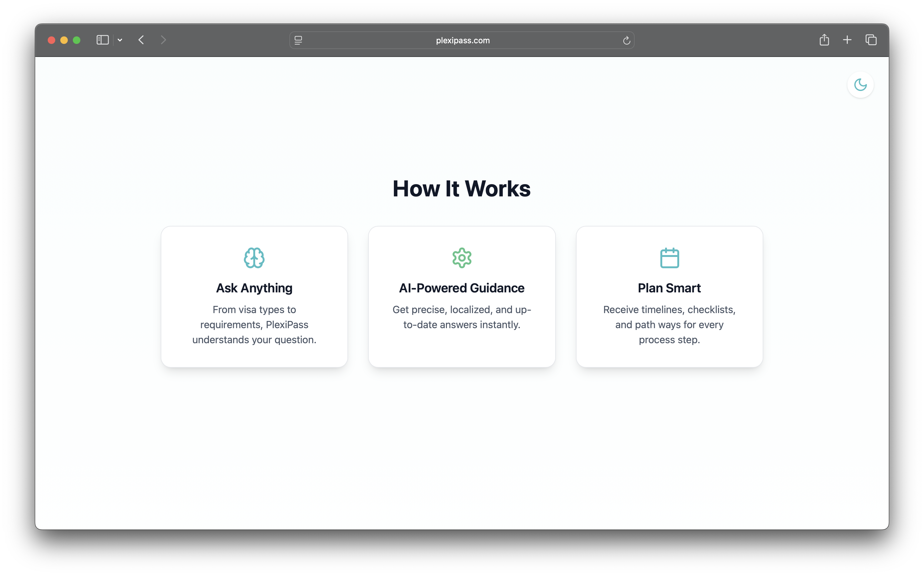Open a new tab
Viewport: 924px width, 576px height.
click(x=847, y=40)
